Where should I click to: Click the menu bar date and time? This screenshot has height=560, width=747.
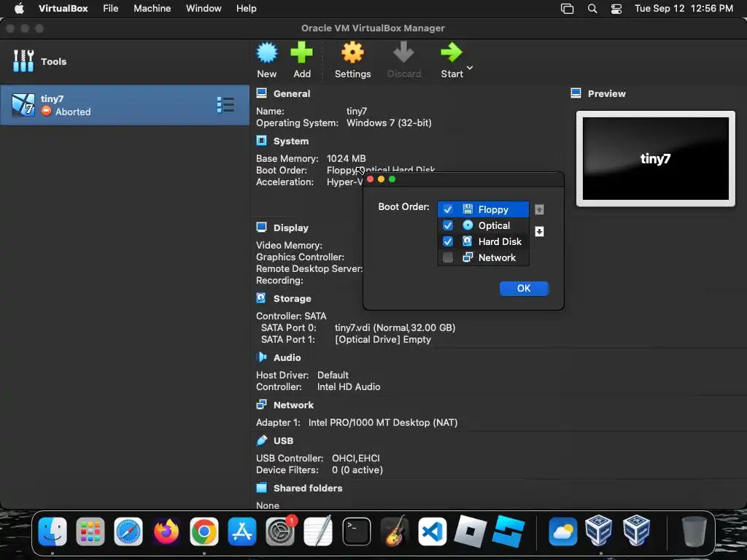click(x=684, y=8)
